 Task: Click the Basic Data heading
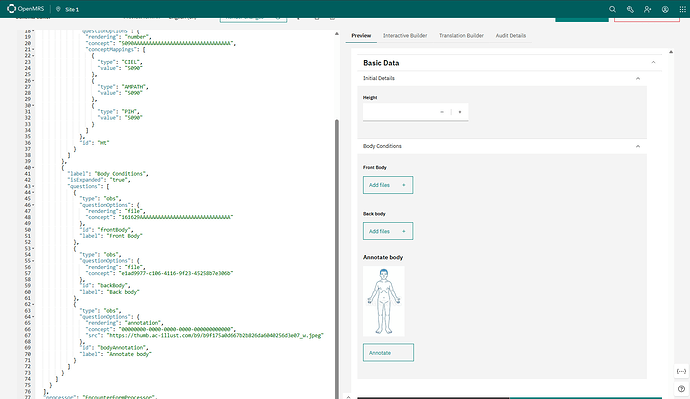(x=381, y=63)
